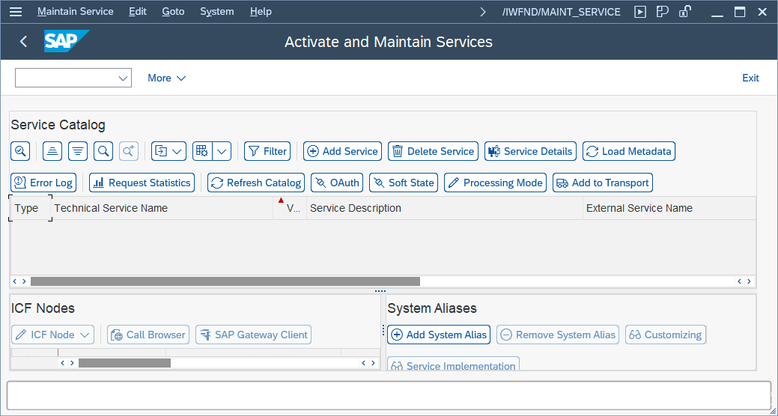Open the Goto menu

(x=173, y=12)
